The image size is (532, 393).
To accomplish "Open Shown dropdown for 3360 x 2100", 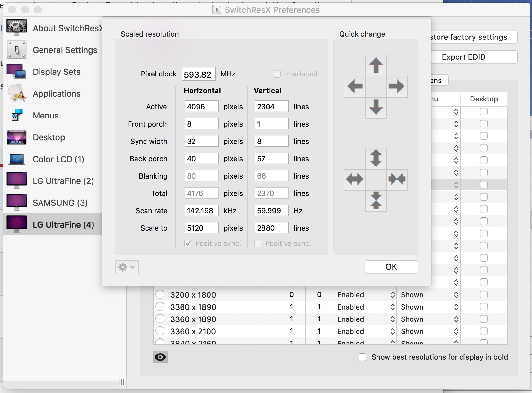I will point(429,331).
